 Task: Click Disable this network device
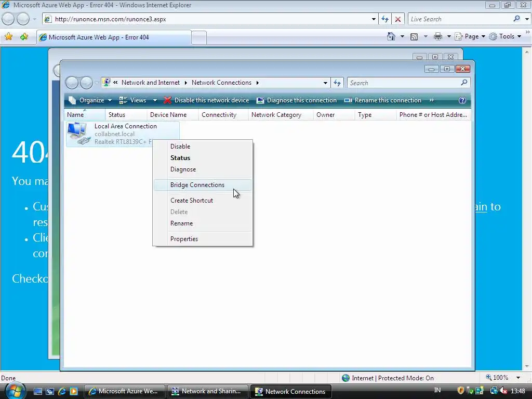(206, 100)
